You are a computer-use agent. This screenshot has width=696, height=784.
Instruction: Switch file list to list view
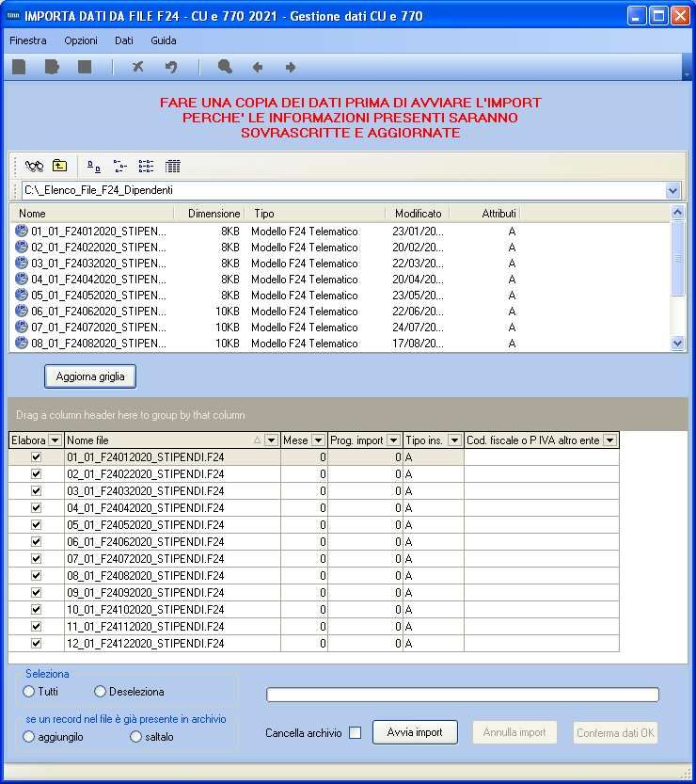click(x=146, y=167)
